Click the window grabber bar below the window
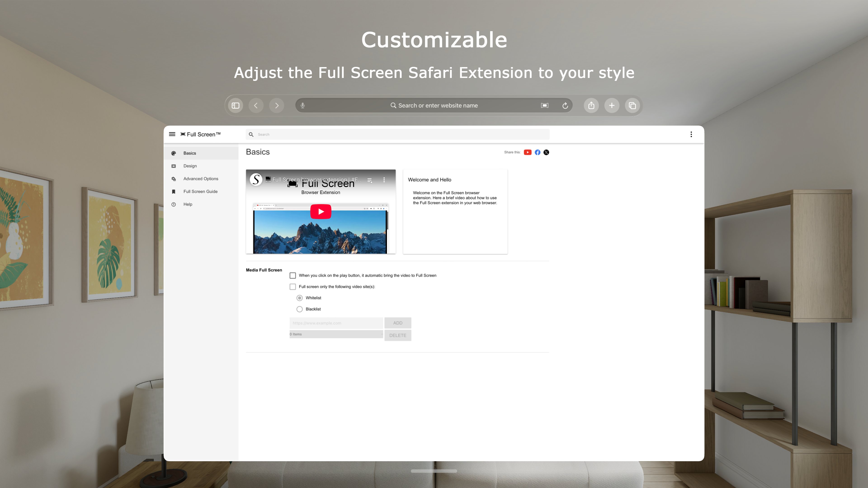This screenshot has height=488, width=868. [x=434, y=471]
